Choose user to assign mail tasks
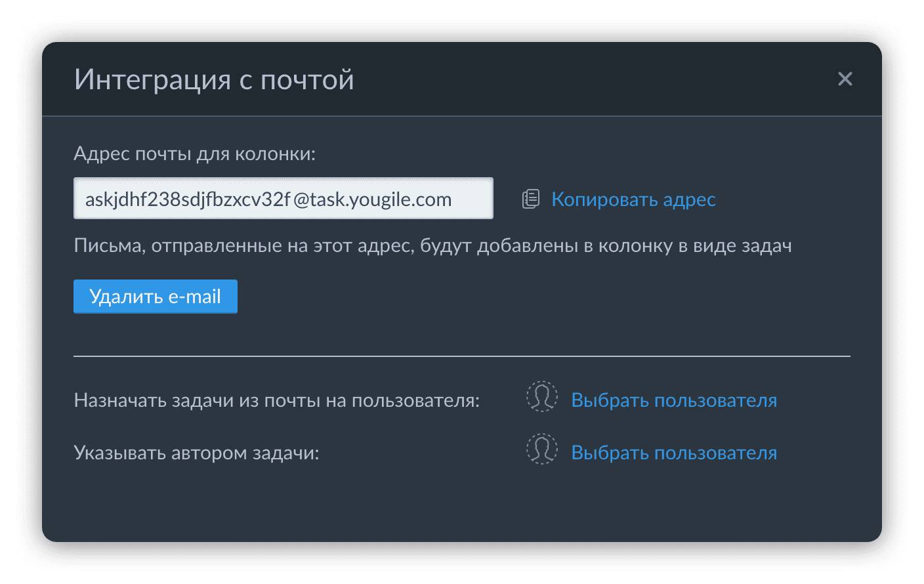 point(673,400)
